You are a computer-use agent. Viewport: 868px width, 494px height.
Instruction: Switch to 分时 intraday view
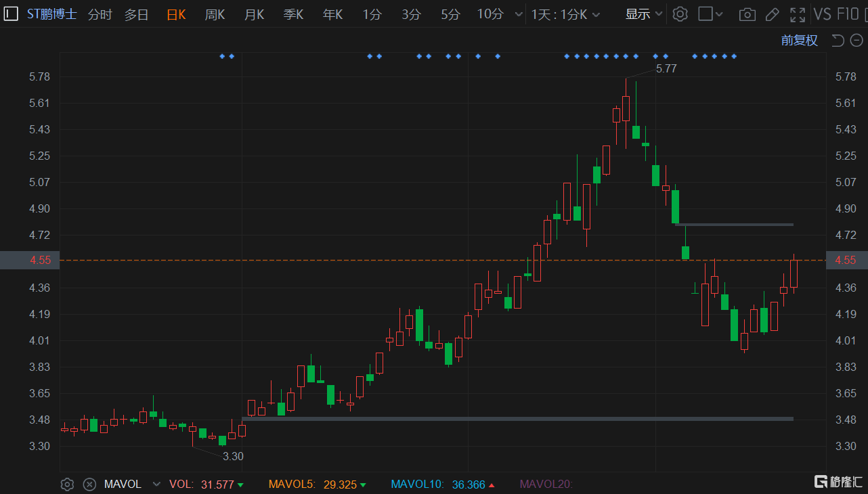click(100, 14)
